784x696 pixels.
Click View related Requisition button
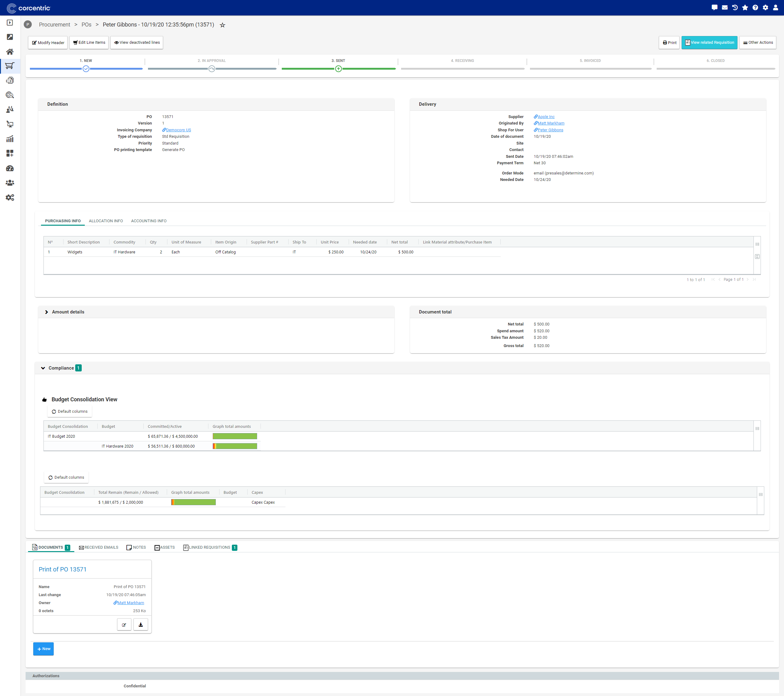(x=709, y=43)
